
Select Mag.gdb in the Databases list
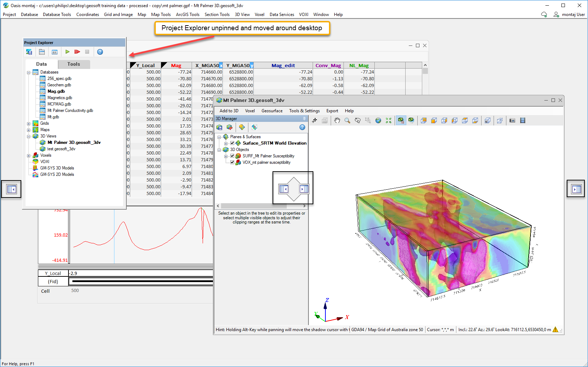pos(56,91)
